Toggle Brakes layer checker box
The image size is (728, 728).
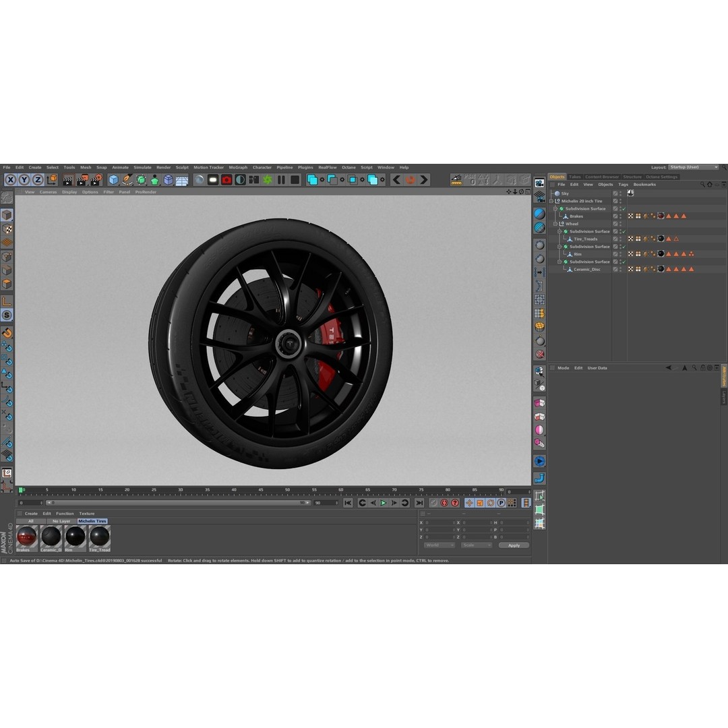click(x=615, y=216)
